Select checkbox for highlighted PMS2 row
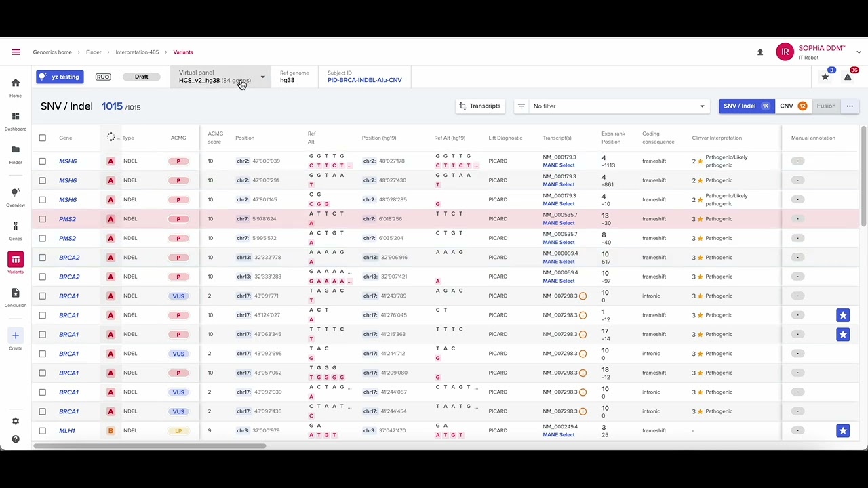The image size is (868, 488). click(x=43, y=219)
